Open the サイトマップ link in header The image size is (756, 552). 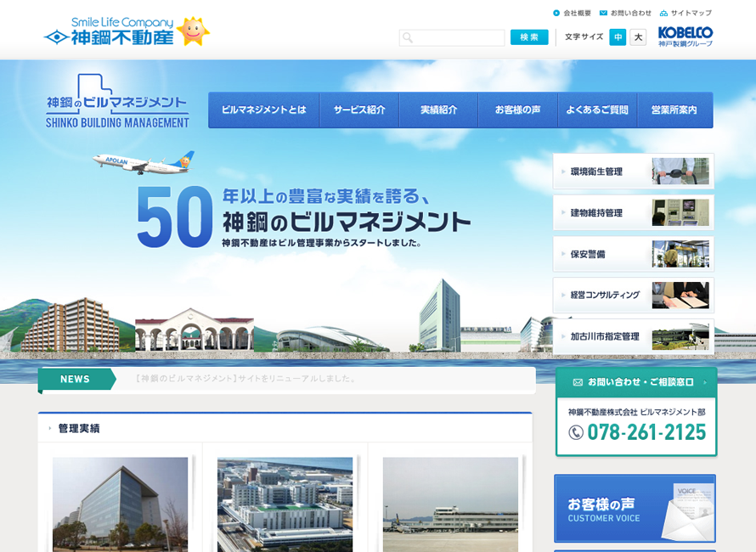click(x=691, y=13)
